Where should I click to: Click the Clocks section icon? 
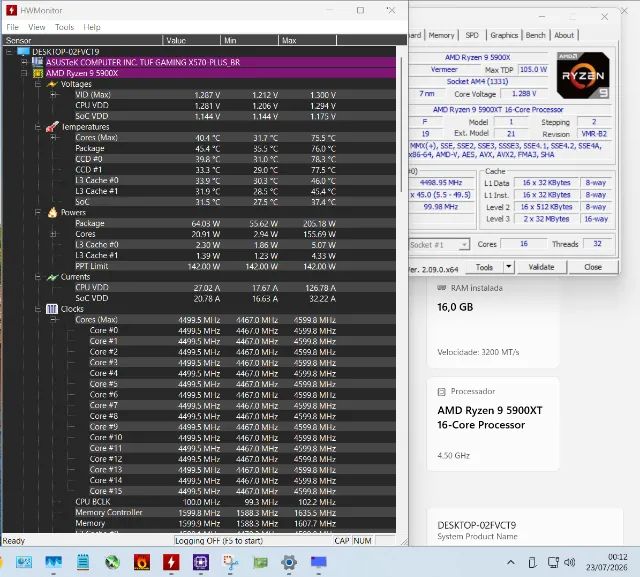(x=52, y=309)
